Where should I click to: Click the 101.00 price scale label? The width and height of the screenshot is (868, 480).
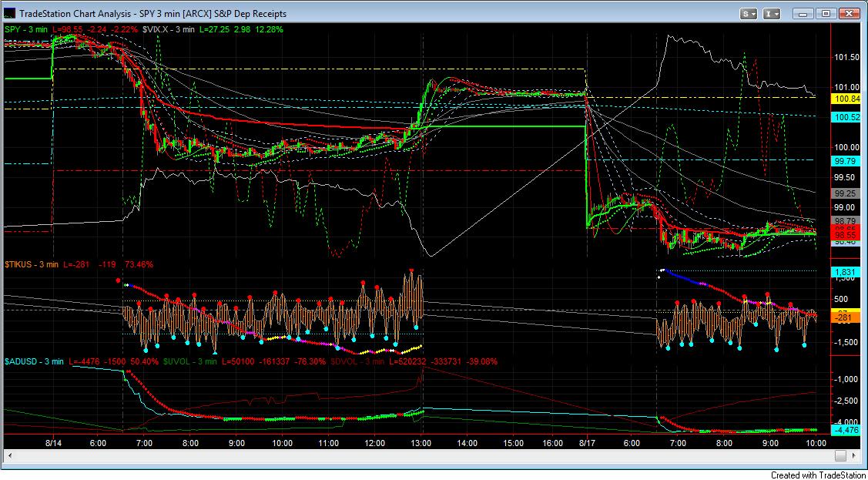pos(846,87)
